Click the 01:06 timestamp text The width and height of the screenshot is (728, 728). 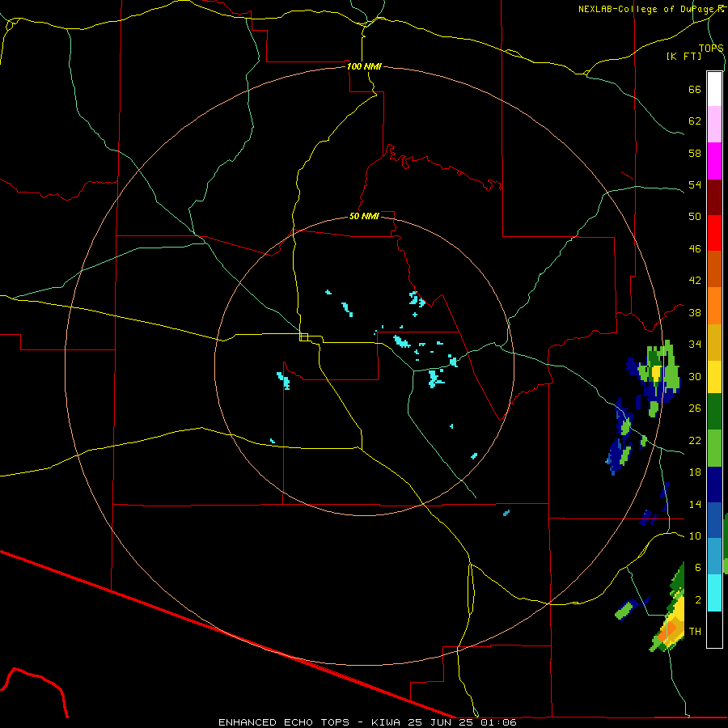tap(501, 722)
